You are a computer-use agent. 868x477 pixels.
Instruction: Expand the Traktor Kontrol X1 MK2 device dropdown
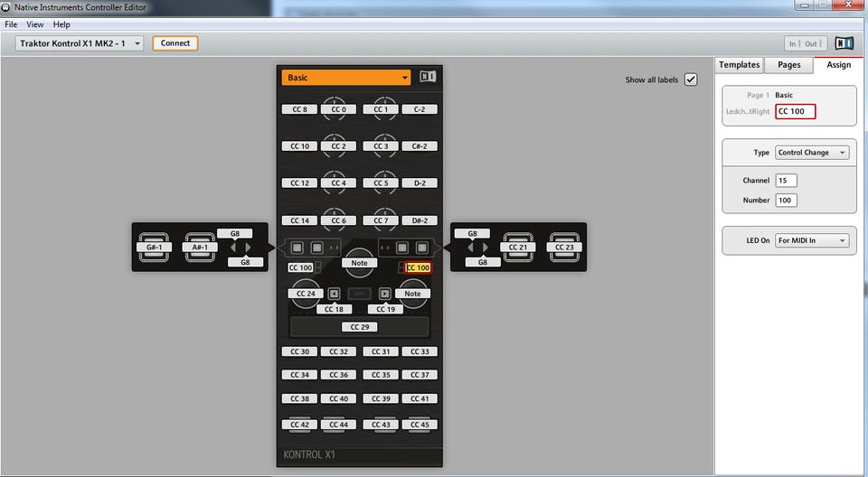click(80, 43)
